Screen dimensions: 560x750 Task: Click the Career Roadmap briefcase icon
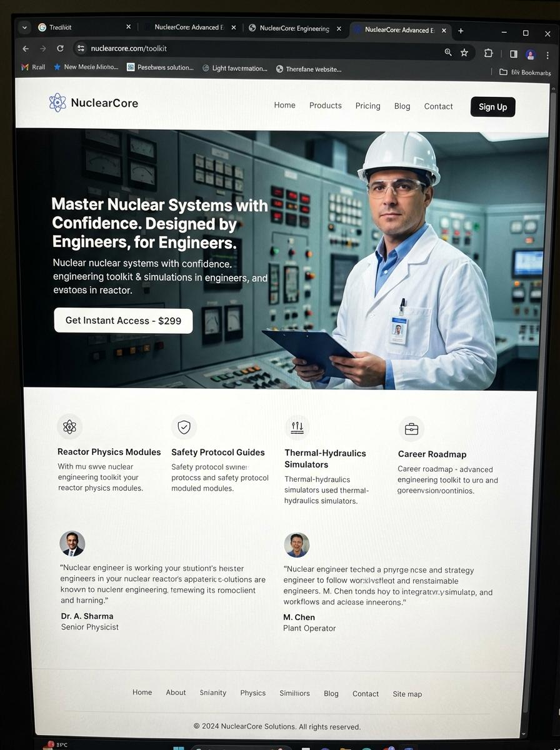pyautogui.click(x=411, y=428)
